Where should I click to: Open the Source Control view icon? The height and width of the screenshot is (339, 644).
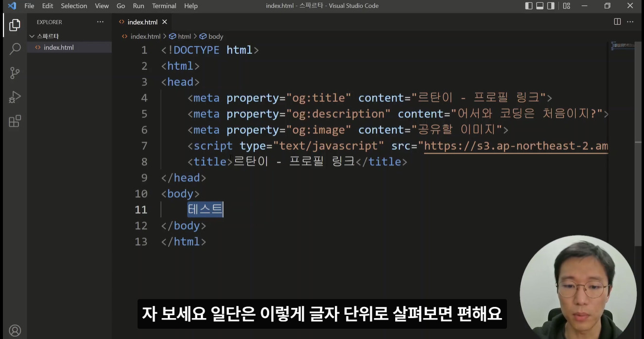click(x=15, y=73)
